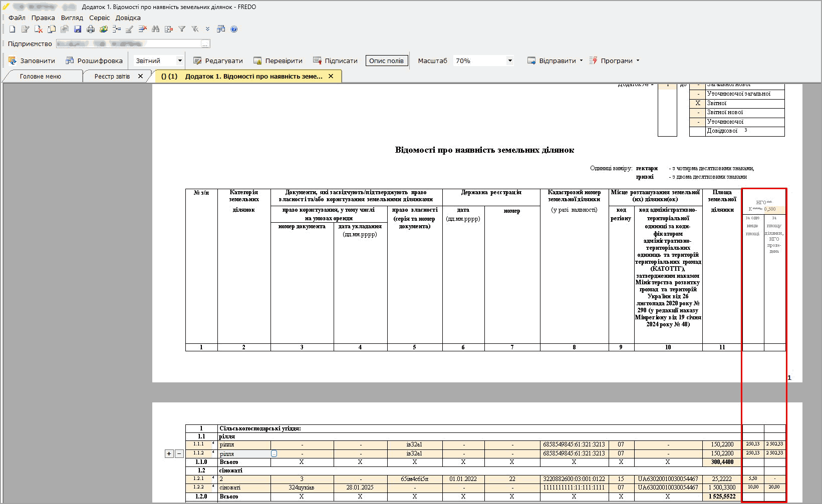The image size is (822, 504).
Task: Click the Підприємство ellipsis browse button
Action: pyautogui.click(x=205, y=44)
